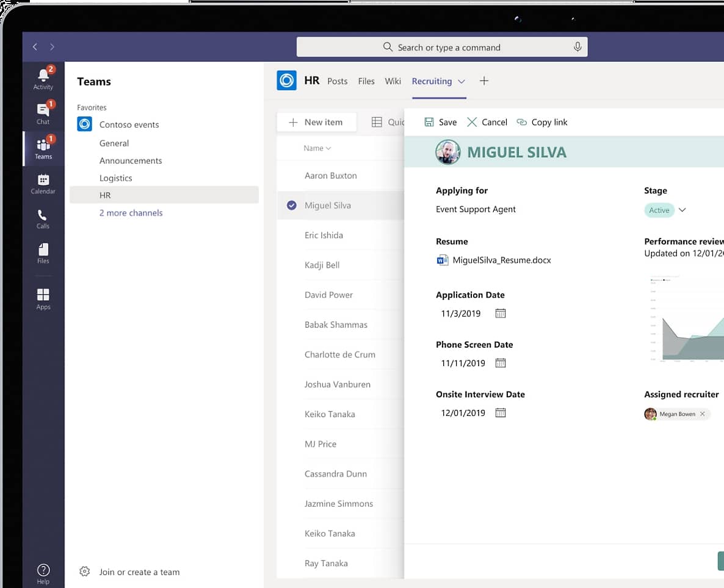Image resolution: width=724 pixels, height=588 pixels.
Task: Open the Calls icon
Action: point(43,218)
